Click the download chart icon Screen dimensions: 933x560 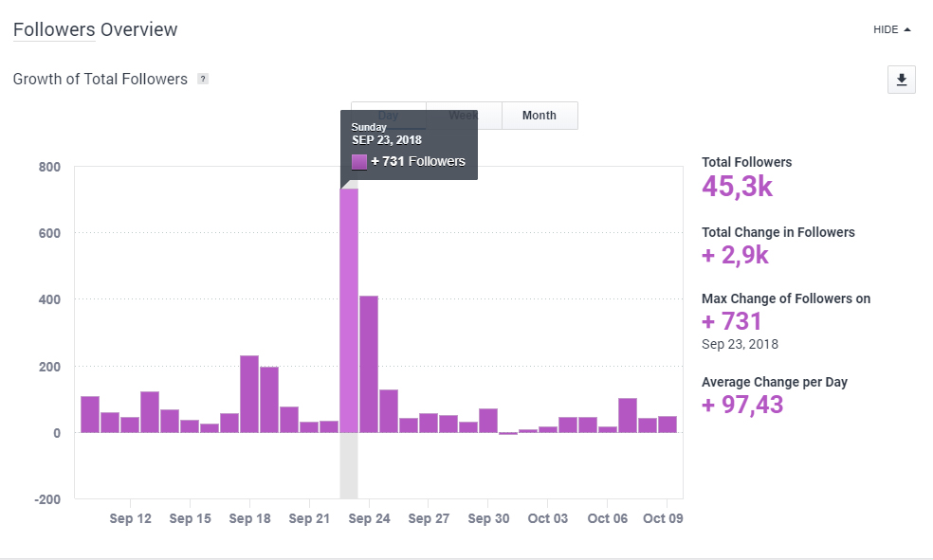[901, 81]
